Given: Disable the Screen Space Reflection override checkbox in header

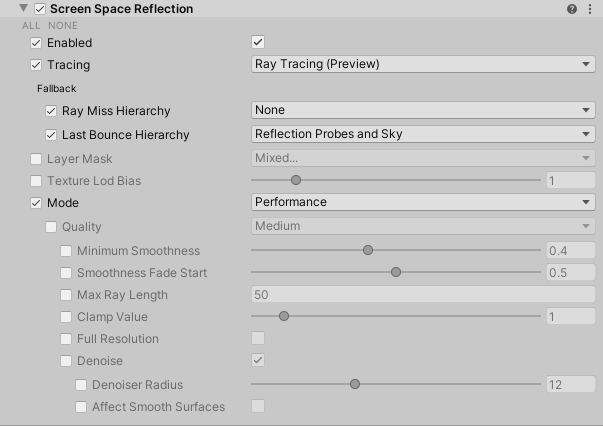Looking at the screenshot, I should pos(40,9).
